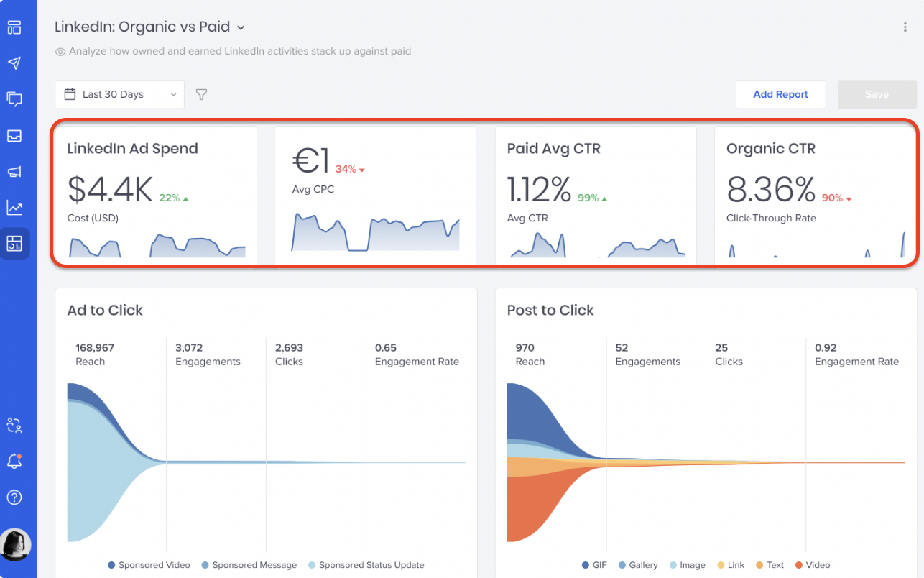
Task: Toggle the Sponsored Video legend item
Action: point(149,565)
